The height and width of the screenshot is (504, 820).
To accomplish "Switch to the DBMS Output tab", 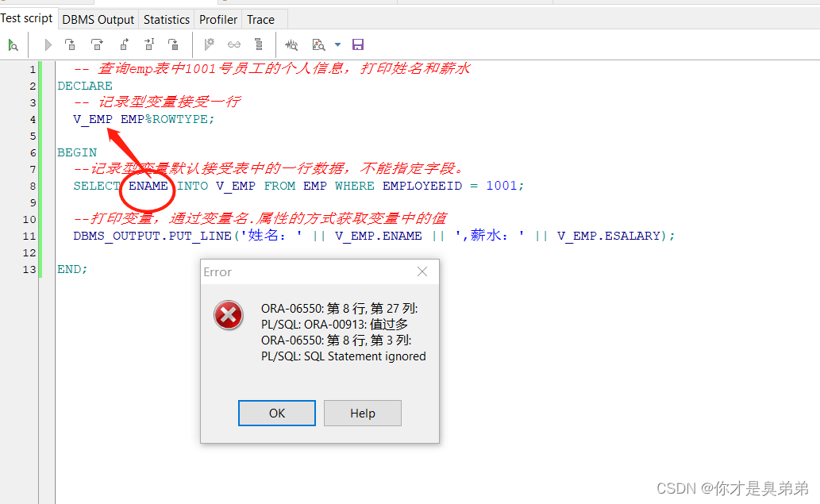I will [x=99, y=19].
